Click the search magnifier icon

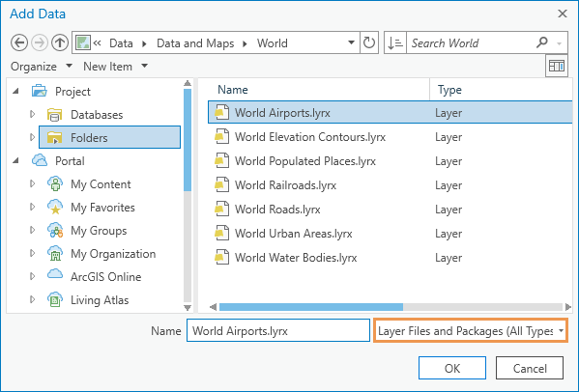coord(541,42)
